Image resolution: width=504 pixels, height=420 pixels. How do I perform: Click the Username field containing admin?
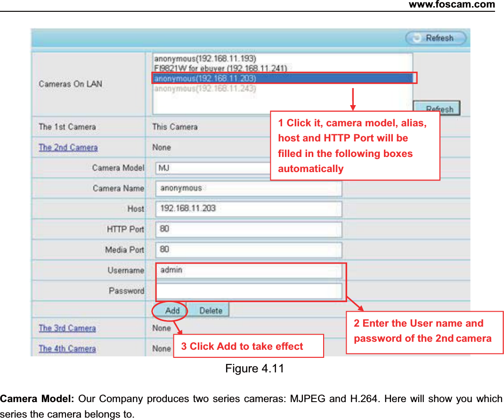[x=249, y=271]
